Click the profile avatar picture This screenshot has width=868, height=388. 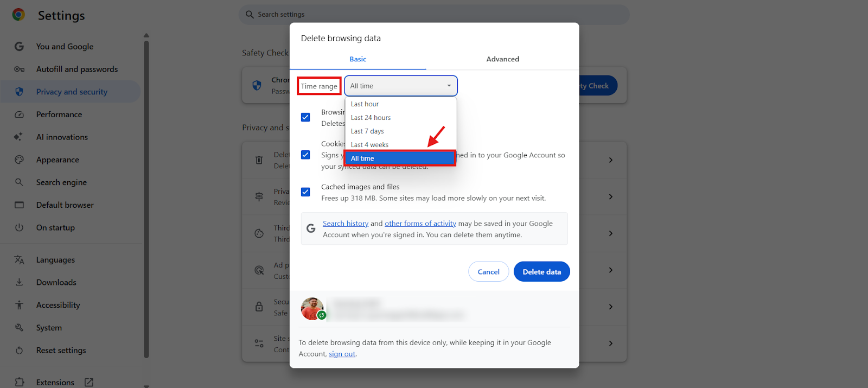tap(312, 309)
